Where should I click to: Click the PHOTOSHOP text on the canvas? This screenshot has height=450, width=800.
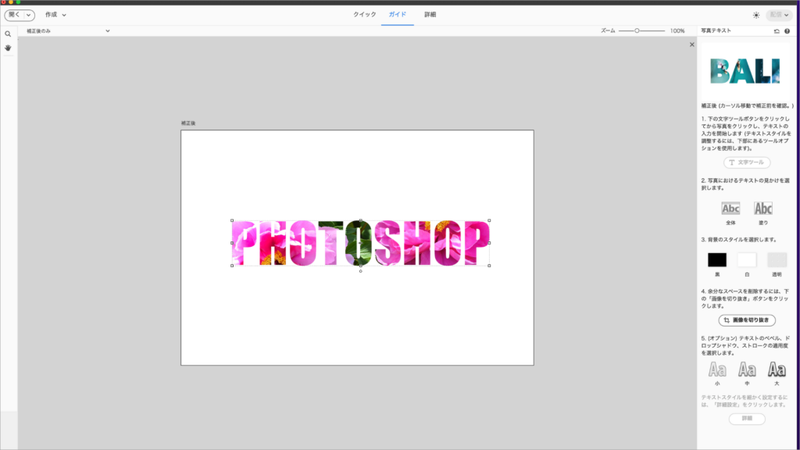click(x=360, y=243)
